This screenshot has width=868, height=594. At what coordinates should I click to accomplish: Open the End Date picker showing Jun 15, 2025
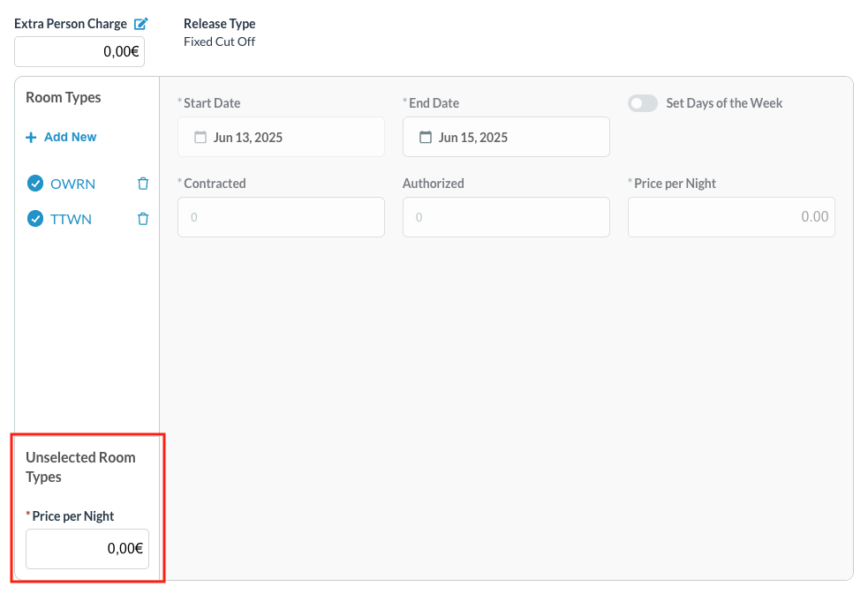pos(506,137)
